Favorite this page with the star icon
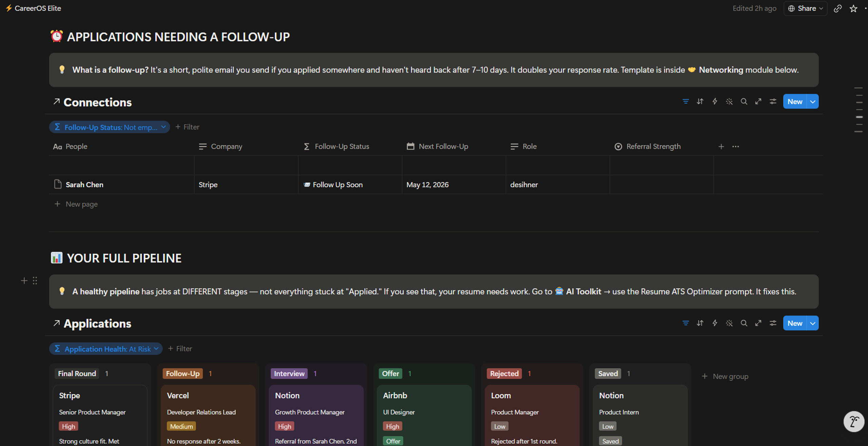 click(x=853, y=8)
